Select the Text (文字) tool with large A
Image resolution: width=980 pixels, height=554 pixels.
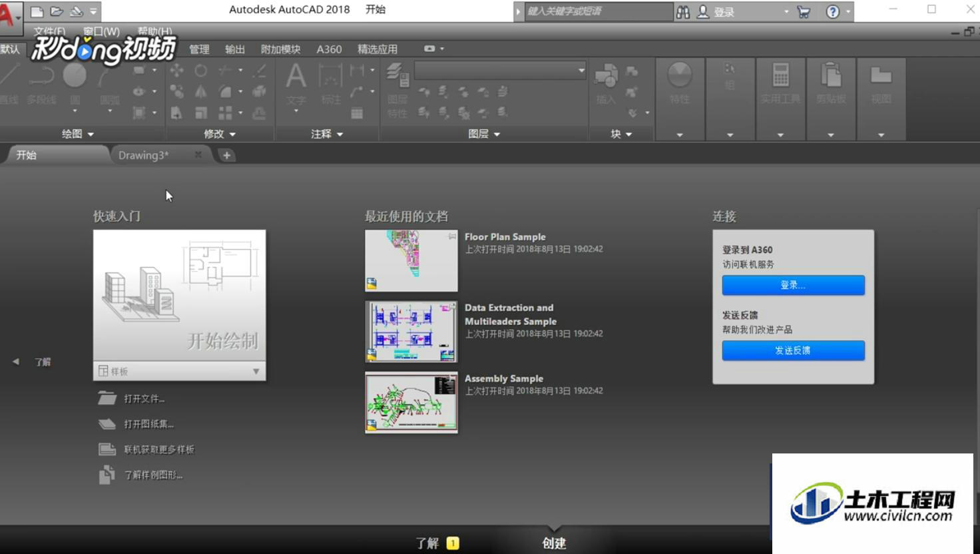click(296, 83)
